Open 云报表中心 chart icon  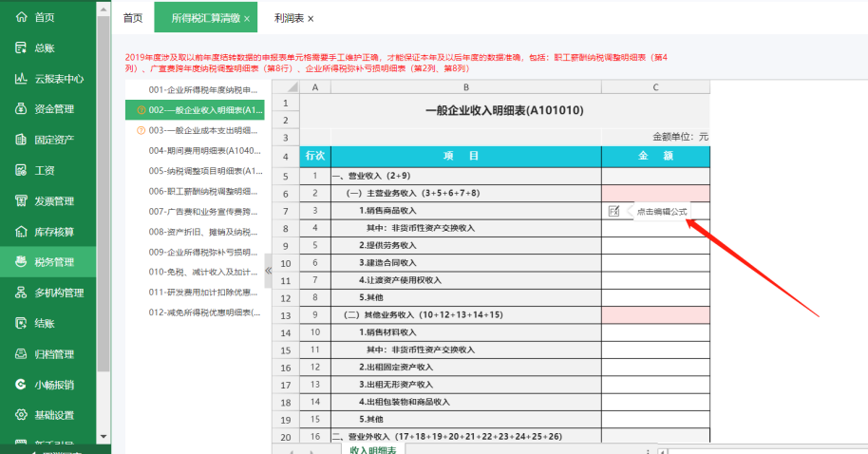20,79
